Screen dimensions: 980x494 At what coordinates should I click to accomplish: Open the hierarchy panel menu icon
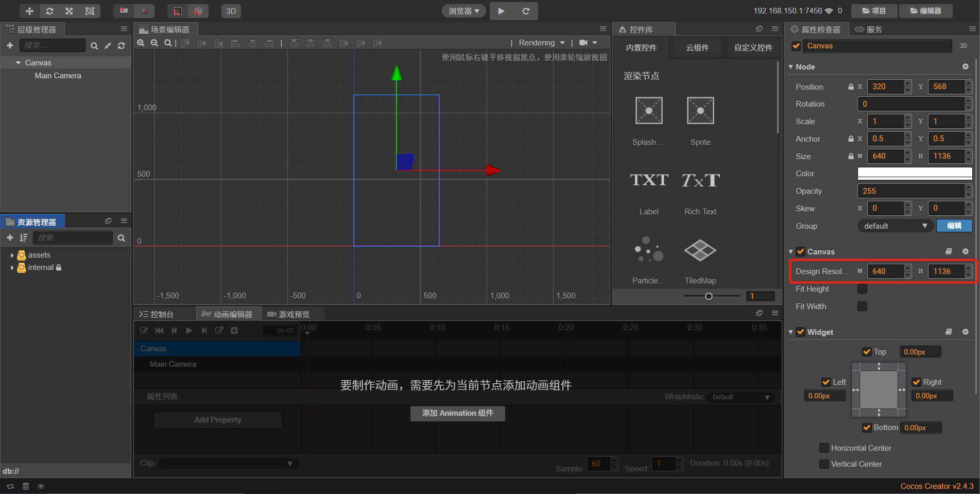coord(124,29)
